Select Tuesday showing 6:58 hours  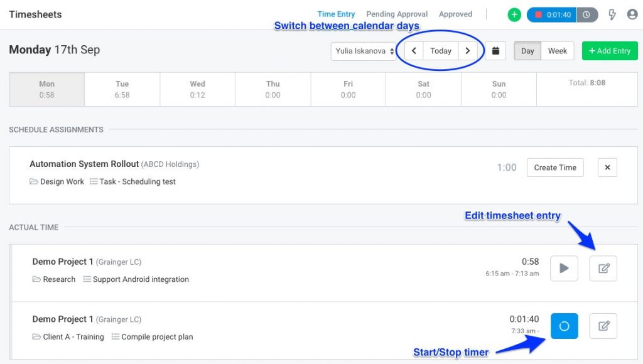tap(122, 88)
